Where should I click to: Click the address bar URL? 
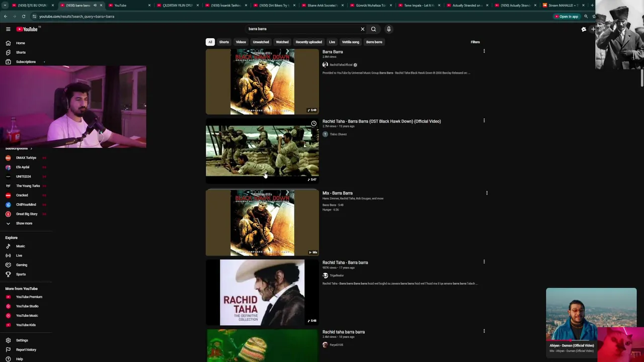click(76, 17)
